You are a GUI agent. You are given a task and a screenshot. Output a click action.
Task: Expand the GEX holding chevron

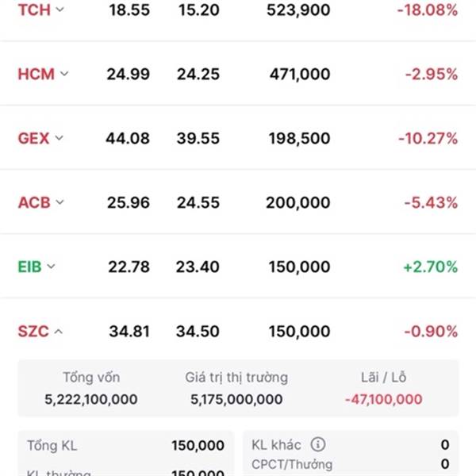click(59, 139)
